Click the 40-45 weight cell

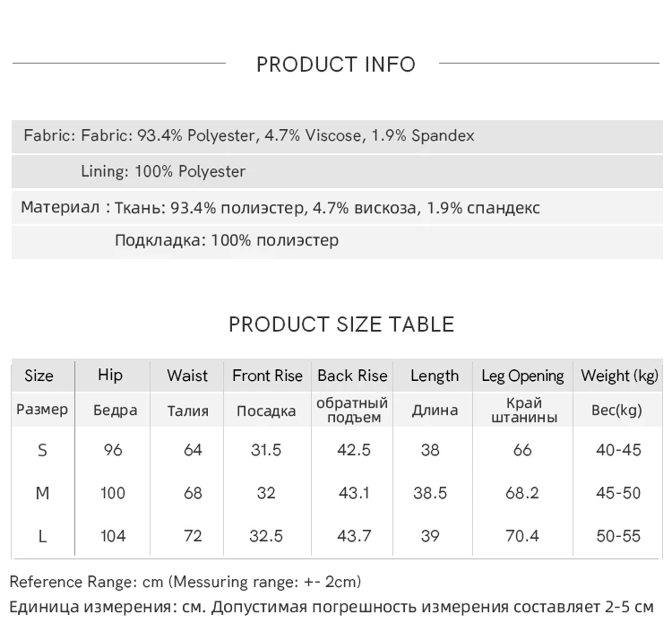tap(619, 450)
